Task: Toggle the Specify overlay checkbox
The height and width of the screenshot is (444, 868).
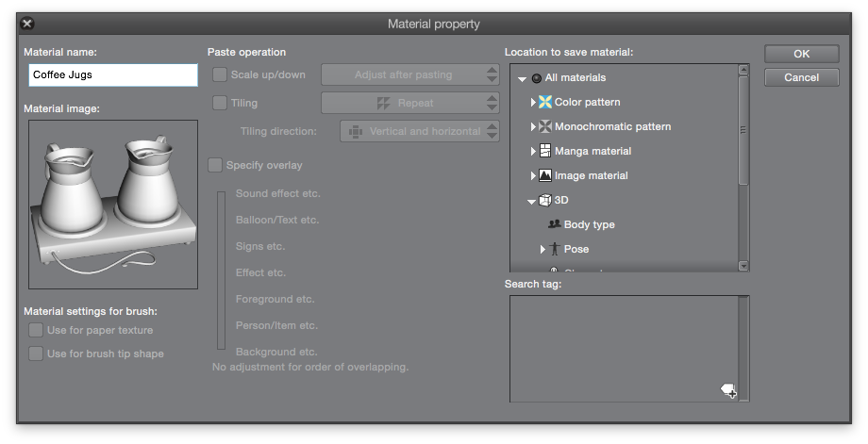Action: pos(215,165)
